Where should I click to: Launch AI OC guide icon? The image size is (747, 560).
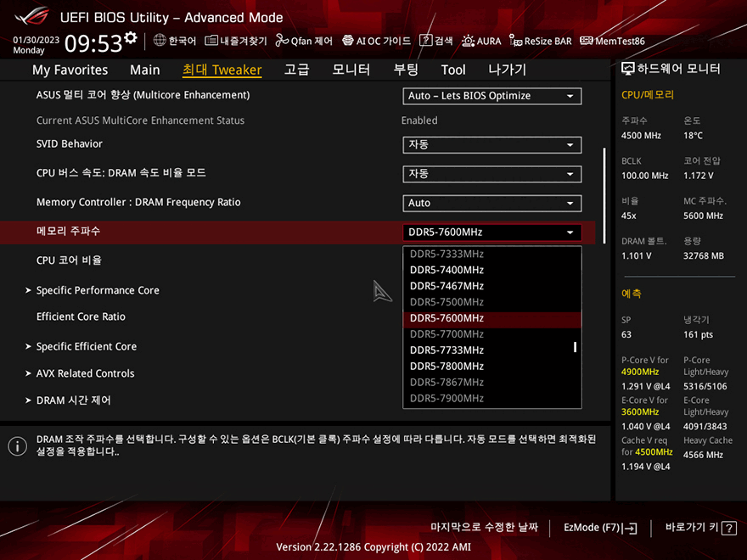[348, 41]
